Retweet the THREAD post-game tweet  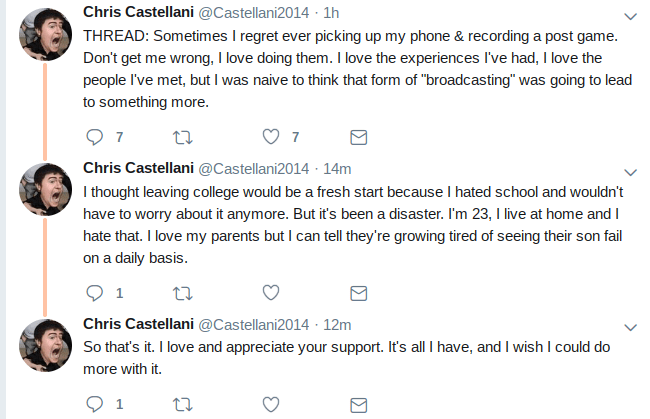point(183,136)
